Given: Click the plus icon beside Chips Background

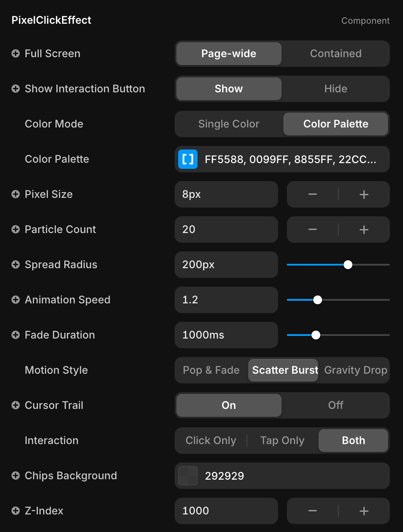Looking at the screenshot, I should [x=15, y=476].
